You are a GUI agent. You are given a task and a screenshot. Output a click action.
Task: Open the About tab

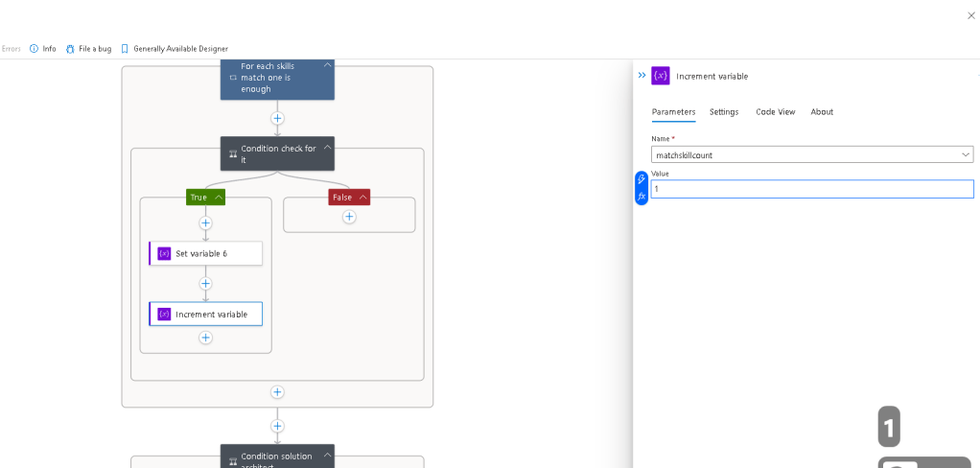click(x=822, y=112)
